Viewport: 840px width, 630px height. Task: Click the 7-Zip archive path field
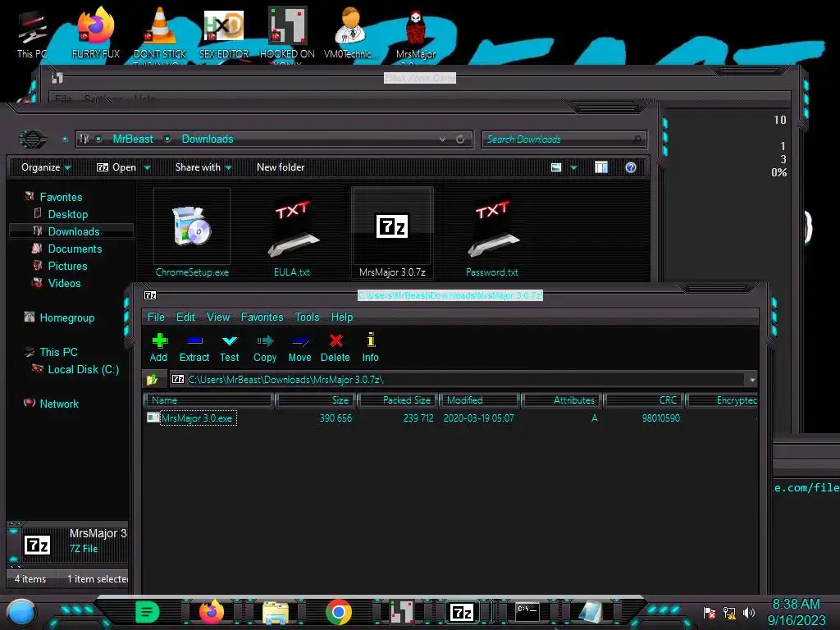(458, 380)
